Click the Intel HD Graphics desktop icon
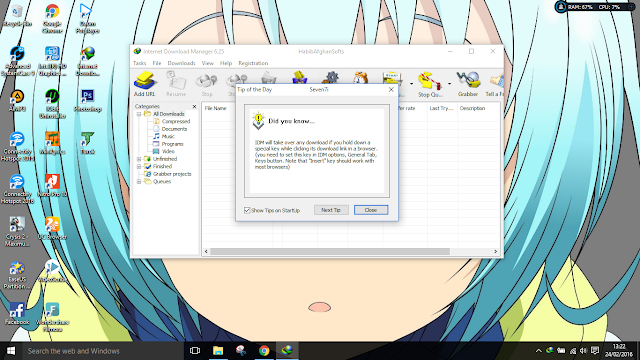640x360 pixels. coord(52,61)
